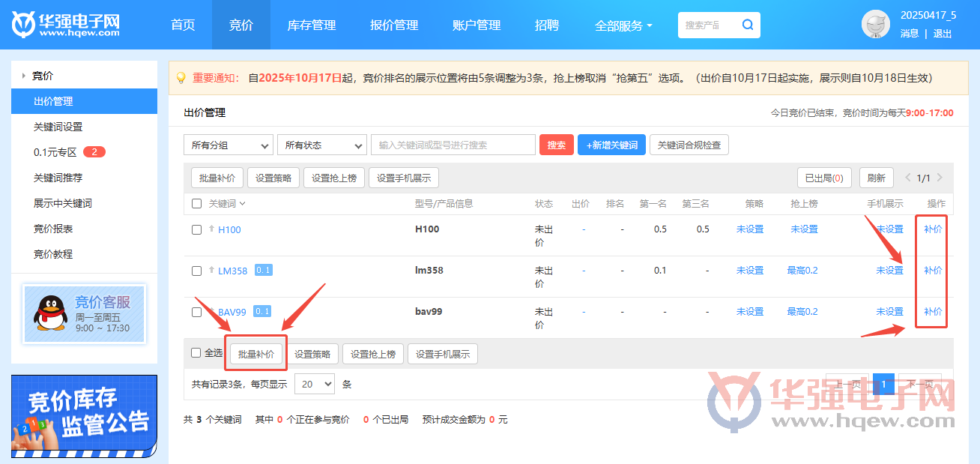This screenshot has width=980, height=464.
Task: Tick the checkbox for H100 row
Action: click(x=196, y=230)
